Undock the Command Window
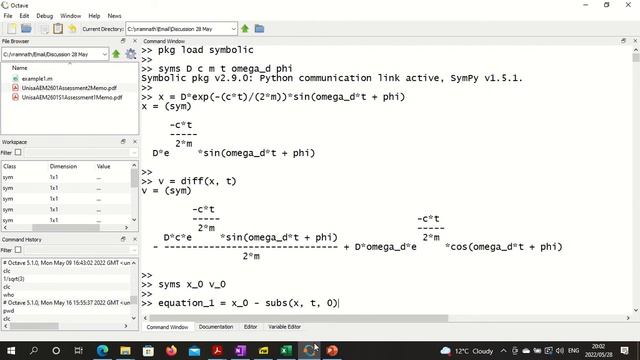Screen dimensions: 640x360 click(x=623, y=41)
